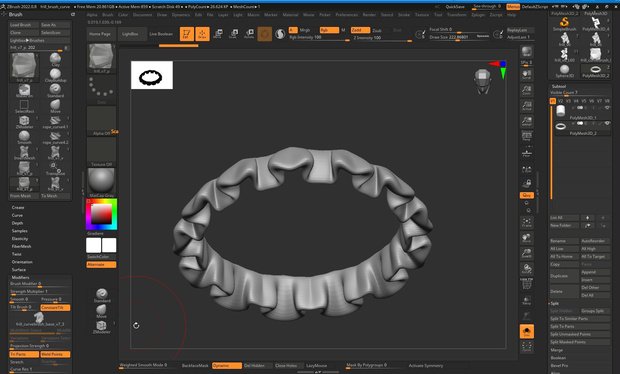The image size is (620, 374).
Task: Toggle the Rgb channel button
Action: coord(329,30)
